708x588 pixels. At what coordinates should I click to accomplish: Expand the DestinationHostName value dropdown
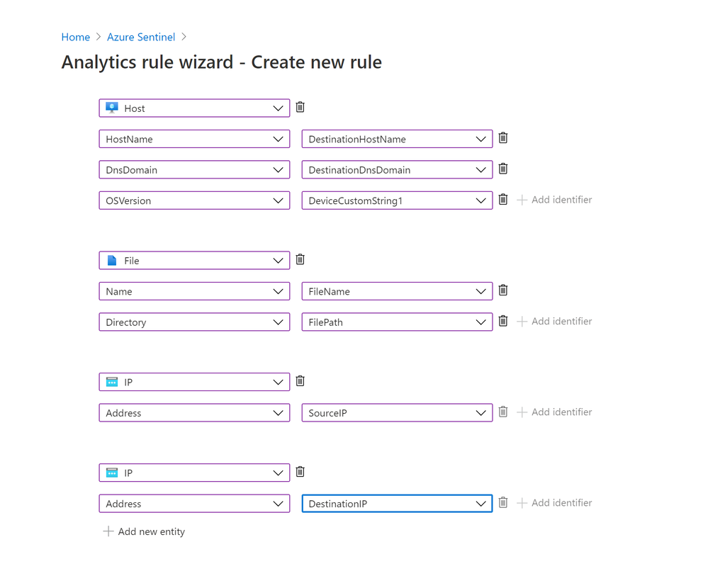pos(397,139)
